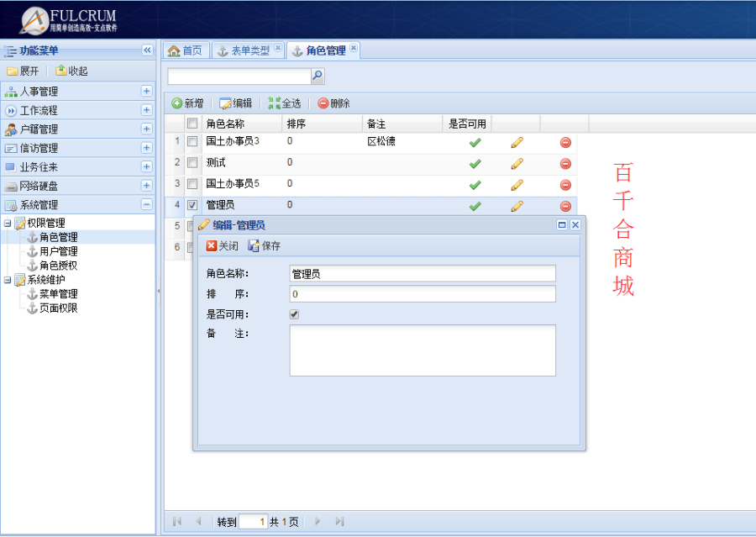Maximize the 编辑-管理员 dialog
This screenshot has height=537, width=756.
point(562,225)
